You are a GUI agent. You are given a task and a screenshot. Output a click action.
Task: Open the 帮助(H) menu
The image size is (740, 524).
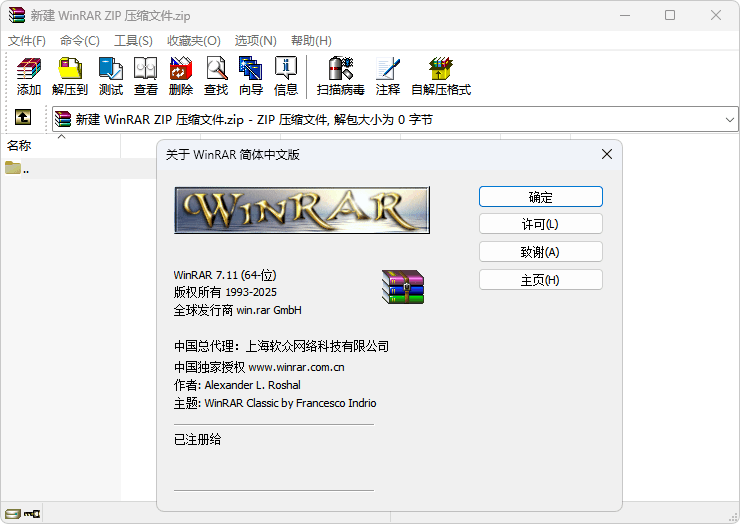pyautogui.click(x=311, y=41)
